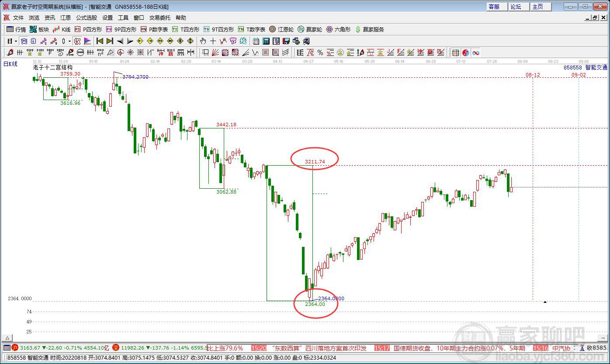Click the green 2364.00 low price label
The image size is (610, 364).
(315, 304)
